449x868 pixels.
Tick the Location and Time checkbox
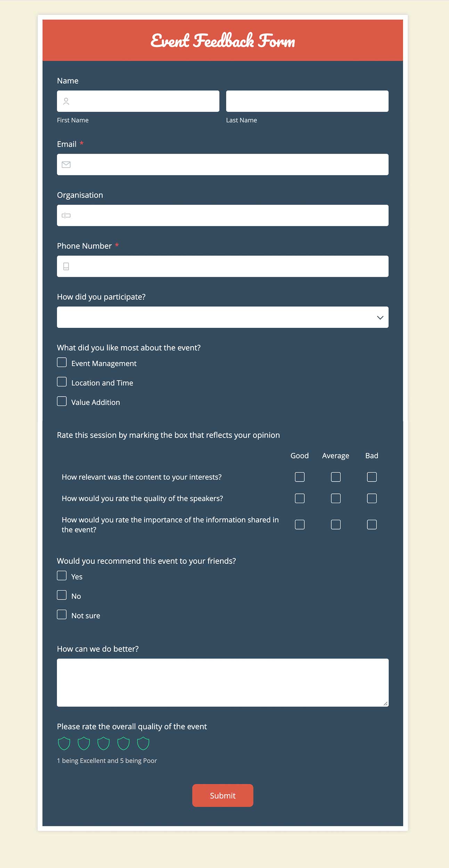pyautogui.click(x=62, y=382)
